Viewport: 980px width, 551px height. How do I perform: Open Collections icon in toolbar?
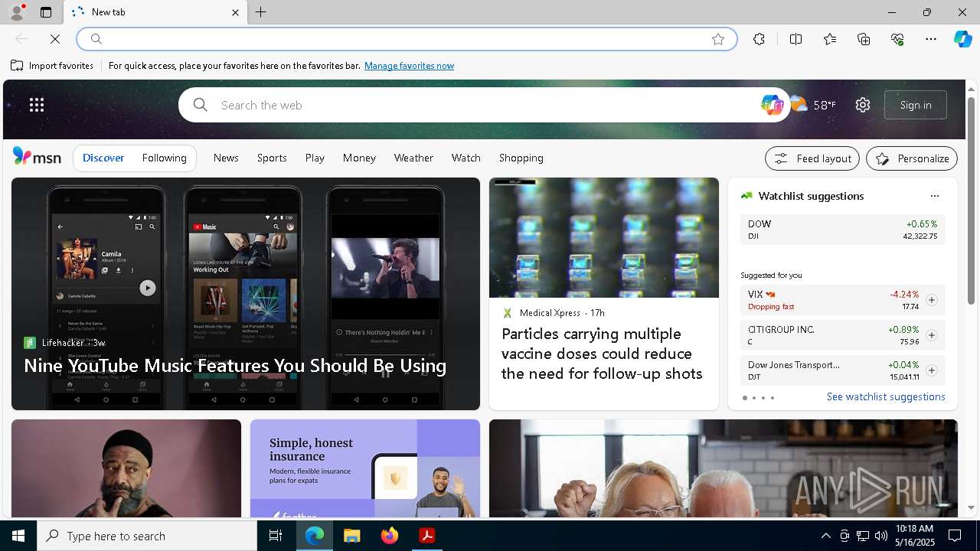point(864,39)
